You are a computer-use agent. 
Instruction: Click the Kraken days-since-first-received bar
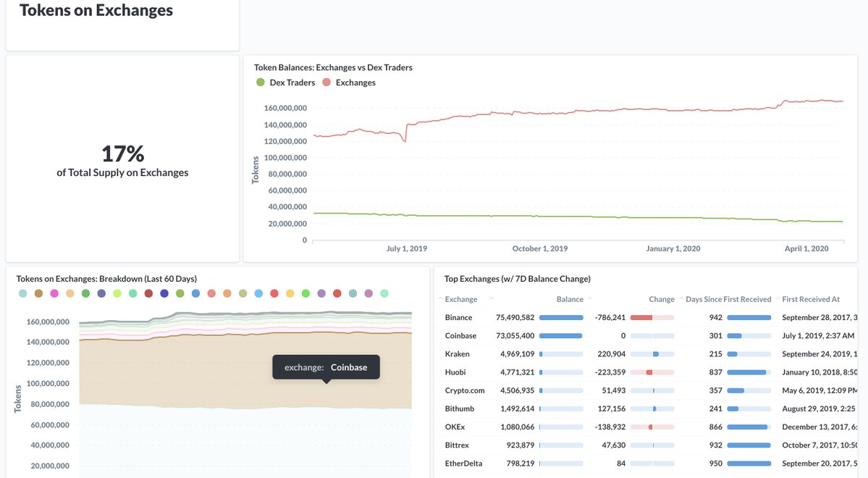(749, 354)
